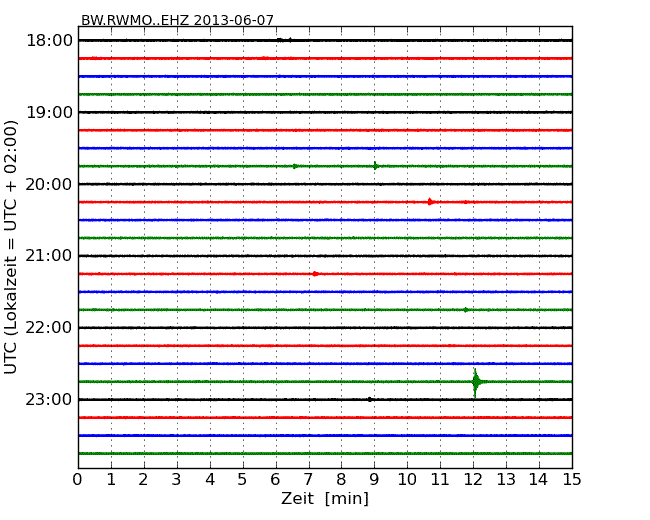The image size is (650, 520).
Task: Click the Zeit [min] x-axis label
Action: 325,498
